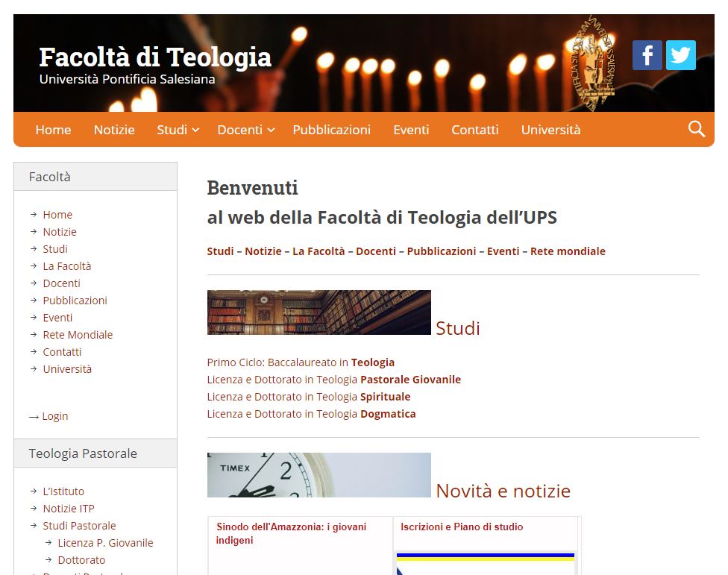Click the Login link in sidebar

point(54,416)
